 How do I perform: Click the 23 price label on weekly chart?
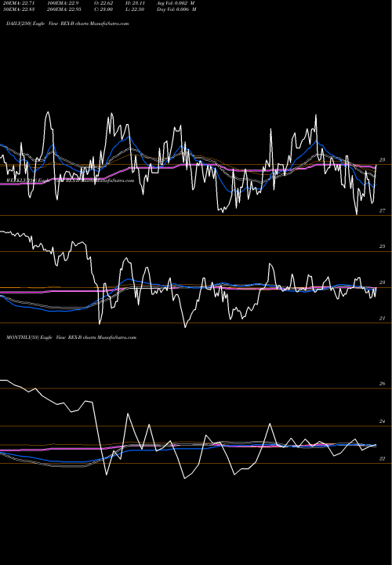coord(383,282)
